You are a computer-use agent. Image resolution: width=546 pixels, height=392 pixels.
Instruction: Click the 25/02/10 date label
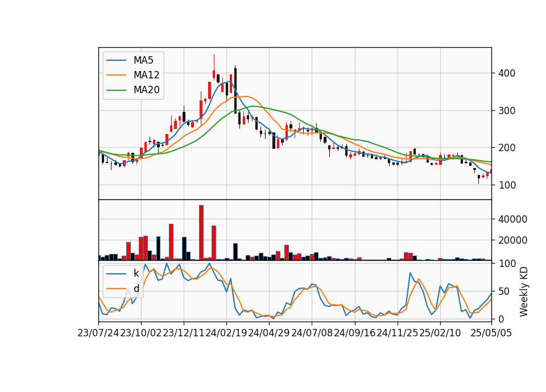click(x=440, y=333)
